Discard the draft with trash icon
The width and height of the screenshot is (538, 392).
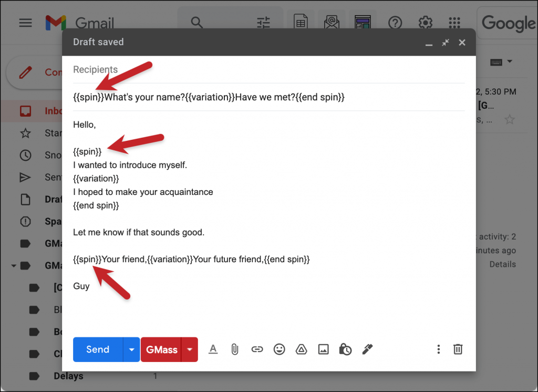(458, 349)
